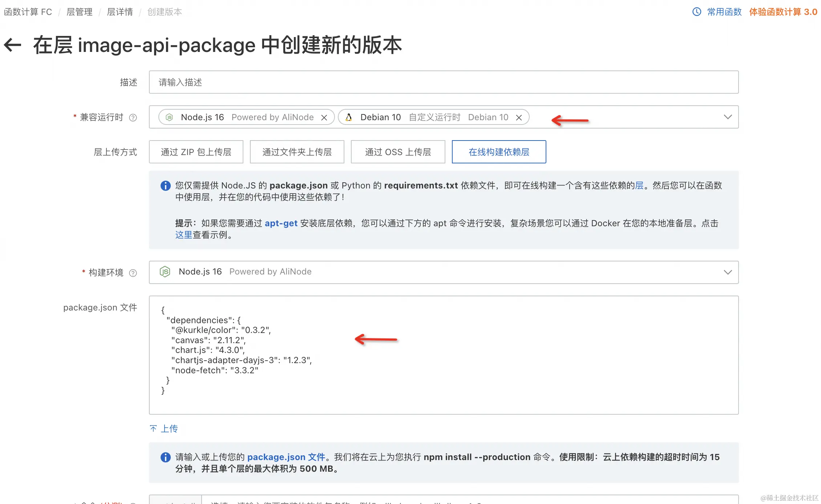Click the Node.js logo in 构建环境 field

pos(165,272)
